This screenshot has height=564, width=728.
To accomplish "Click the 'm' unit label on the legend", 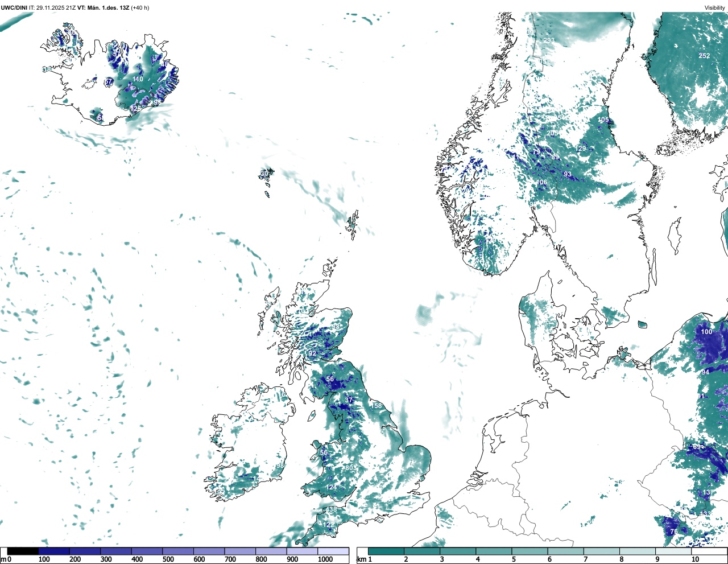I will [x=3, y=559].
